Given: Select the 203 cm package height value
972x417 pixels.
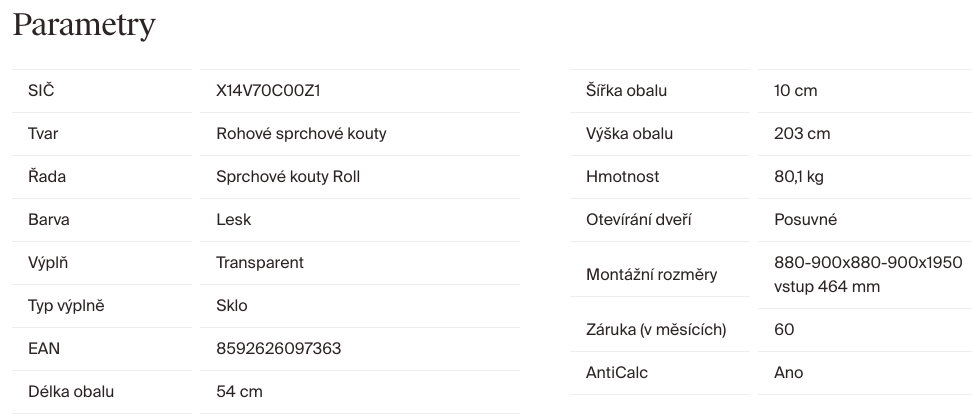Looking at the screenshot, I should 802,134.
